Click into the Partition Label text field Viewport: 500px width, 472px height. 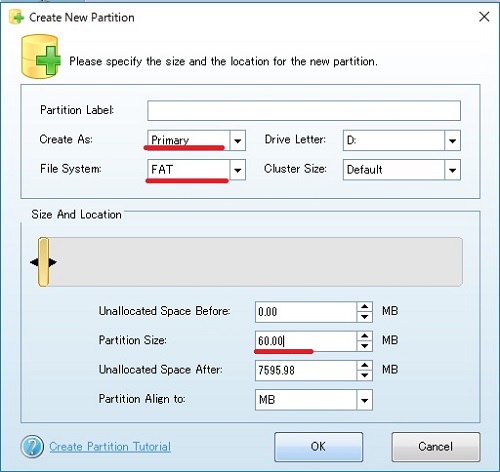point(304,110)
